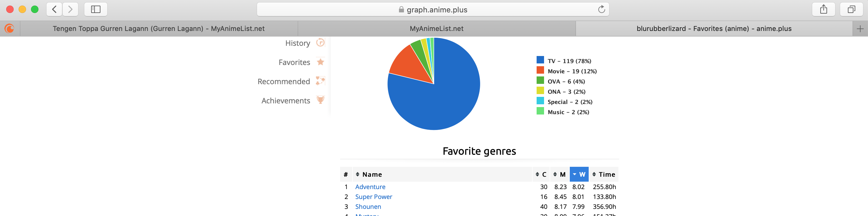Open a new tab with plus button
868x216 pixels.
click(860, 29)
